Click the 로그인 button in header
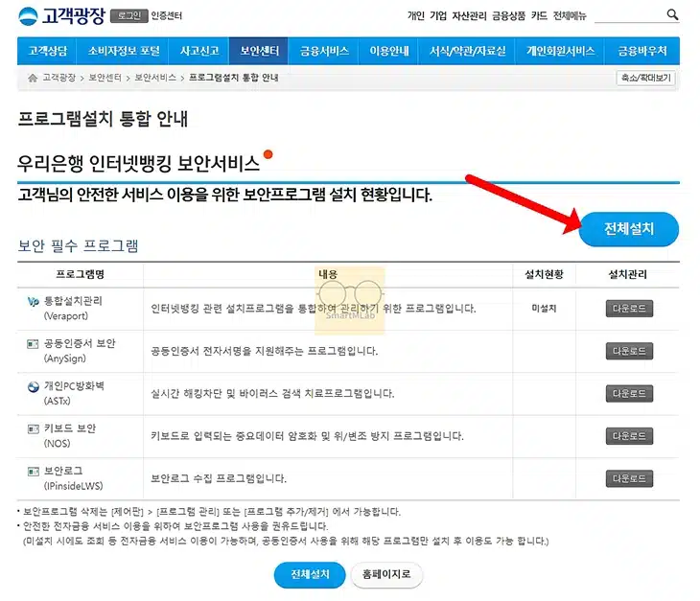The image size is (700, 601). 129,16
